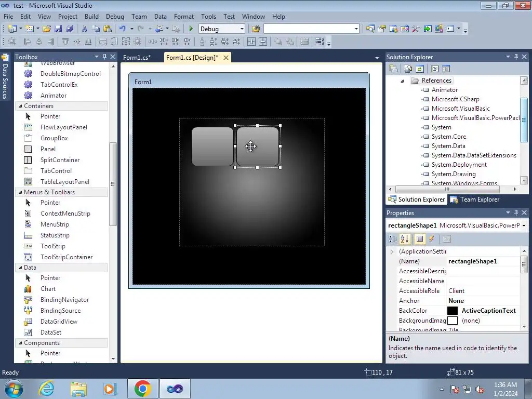This screenshot has height=399, width=532.
Task: Select the TableLayoutPanel toolbox item
Action: [x=65, y=181]
